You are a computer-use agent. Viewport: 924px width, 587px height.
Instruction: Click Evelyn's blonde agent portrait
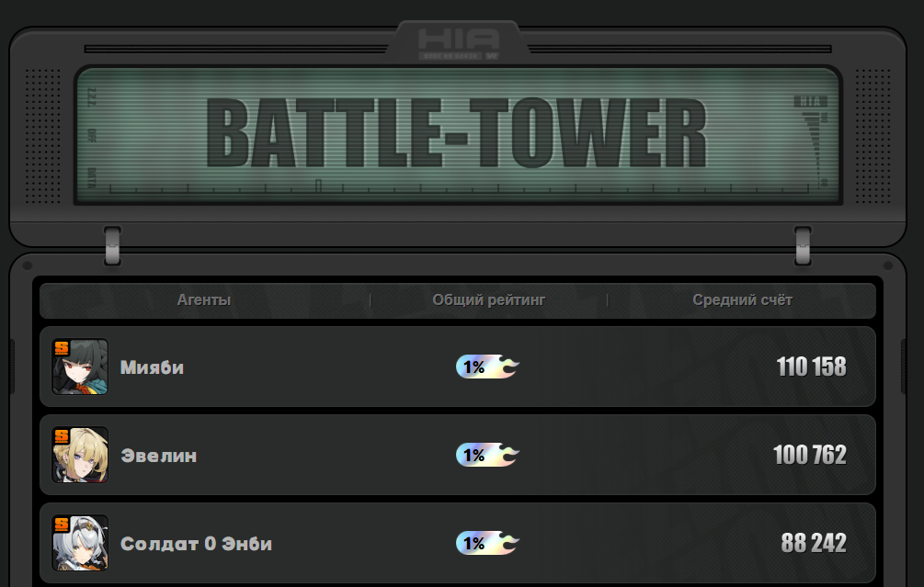[x=80, y=455]
